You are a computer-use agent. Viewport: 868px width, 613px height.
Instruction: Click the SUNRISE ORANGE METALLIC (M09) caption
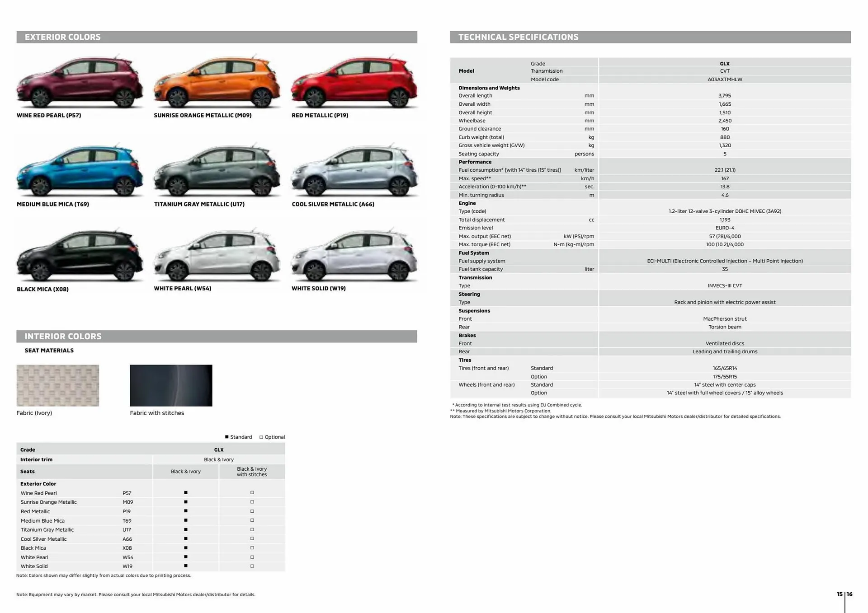click(x=203, y=115)
